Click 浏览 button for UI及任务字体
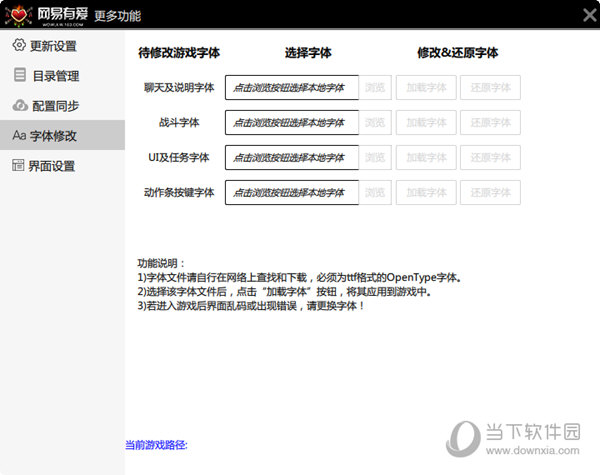This screenshot has height=475, width=600. (x=375, y=157)
